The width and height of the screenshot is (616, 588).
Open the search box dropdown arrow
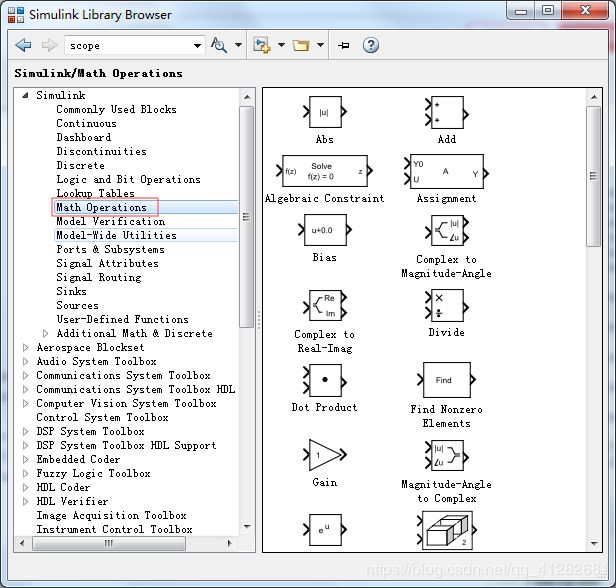[197, 46]
